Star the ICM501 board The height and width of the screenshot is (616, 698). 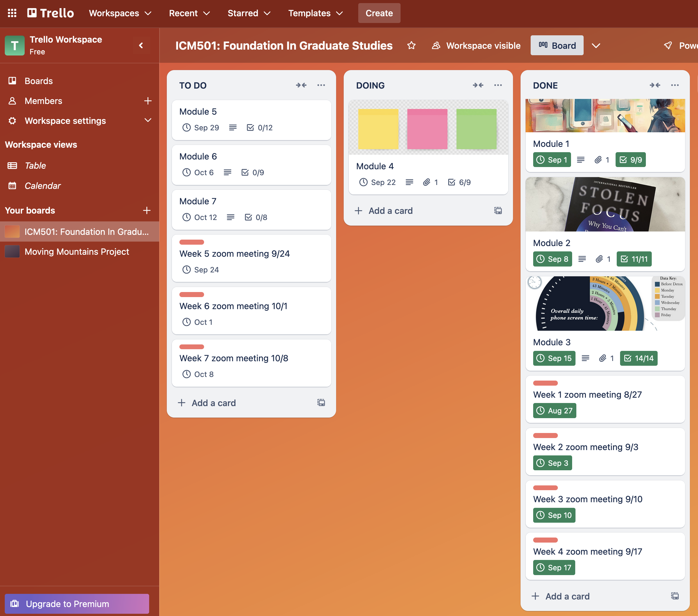[411, 45]
